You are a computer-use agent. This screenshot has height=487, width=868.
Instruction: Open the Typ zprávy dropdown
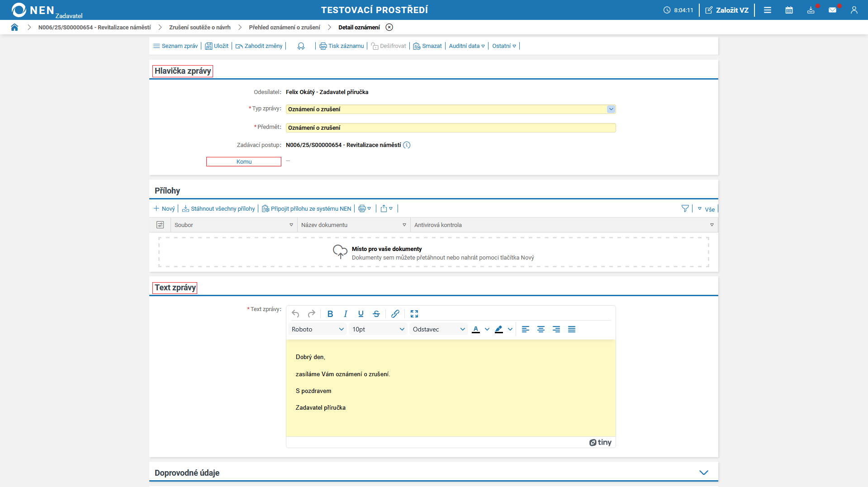(611, 109)
